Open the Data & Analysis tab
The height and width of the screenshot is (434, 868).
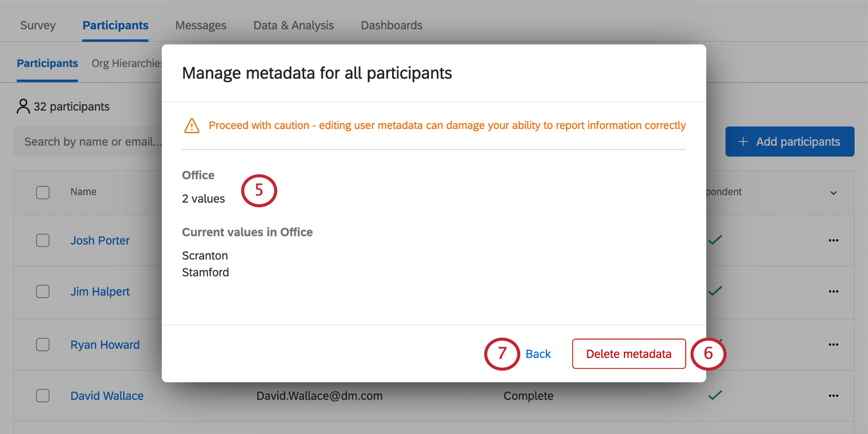coord(294,26)
